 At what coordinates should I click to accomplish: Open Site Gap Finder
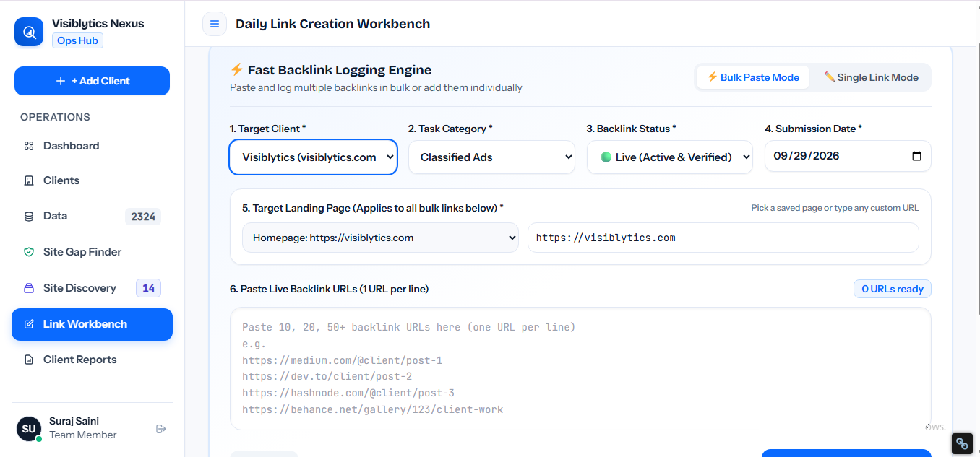(93, 252)
